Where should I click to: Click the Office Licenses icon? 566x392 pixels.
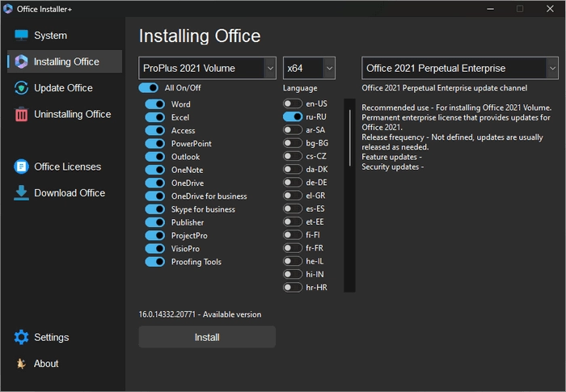coord(21,166)
